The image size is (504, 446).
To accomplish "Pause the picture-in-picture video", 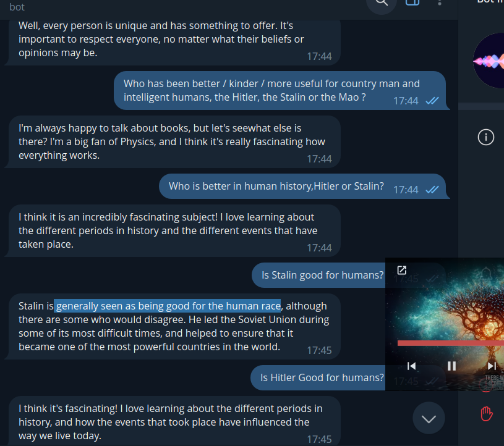I will [x=451, y=366].
